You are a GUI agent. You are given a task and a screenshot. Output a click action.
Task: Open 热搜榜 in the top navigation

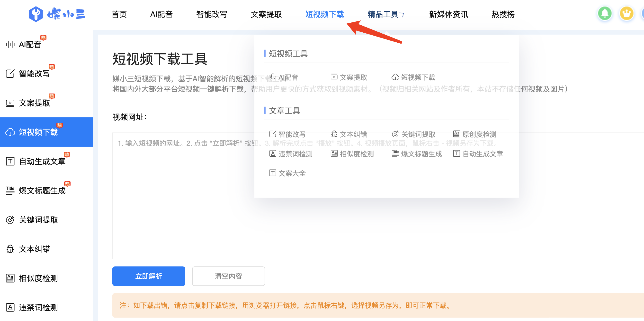[503, 14]
